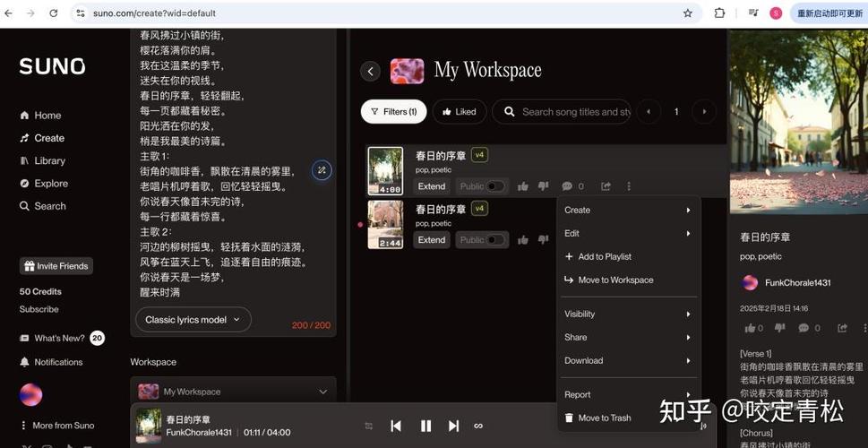
Task: Click the SUNO logo
Action: pyautogui.click(x=52, y=66)
